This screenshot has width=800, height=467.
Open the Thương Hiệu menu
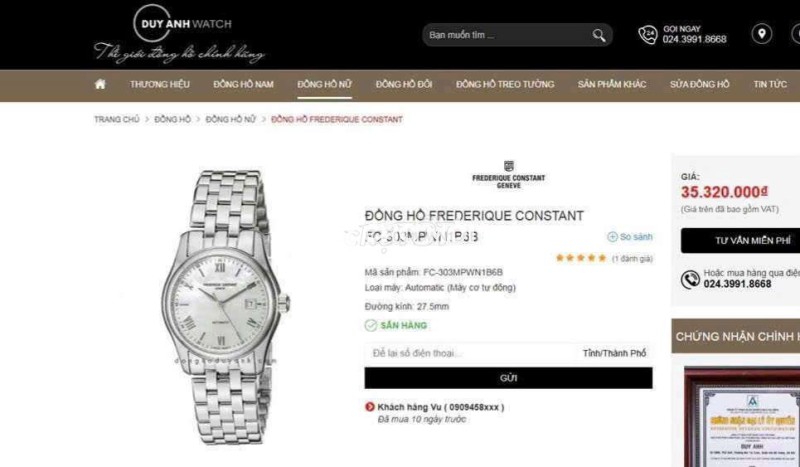(x=160, y=84)
